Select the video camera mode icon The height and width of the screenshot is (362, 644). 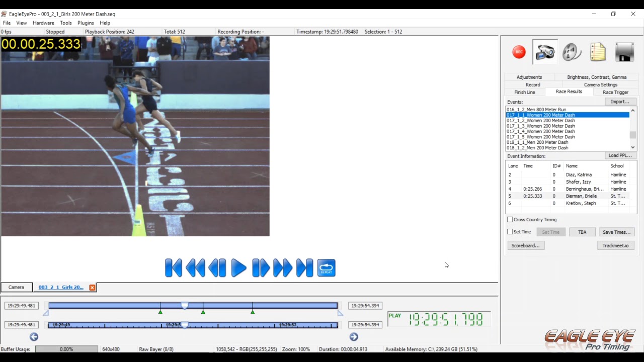click(545, 52)
